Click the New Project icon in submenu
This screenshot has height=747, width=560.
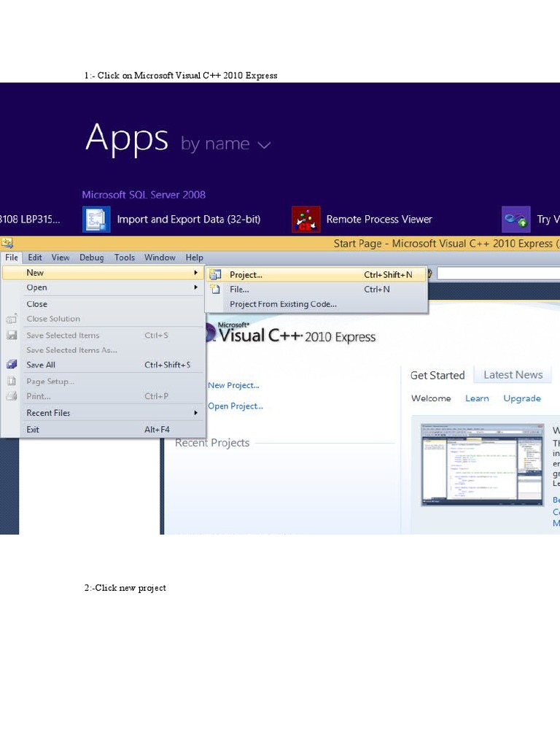[x=215, y=274]
